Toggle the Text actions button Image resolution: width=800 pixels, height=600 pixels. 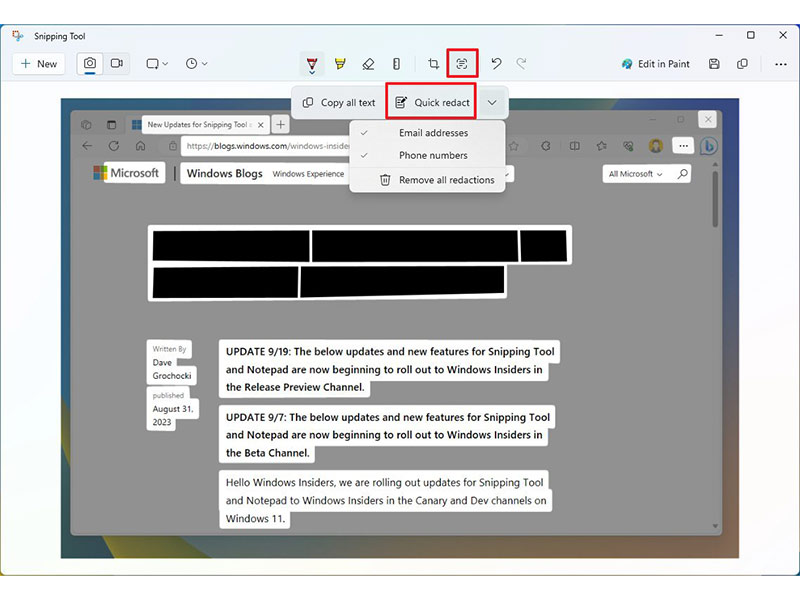click(x=462, y=64)
